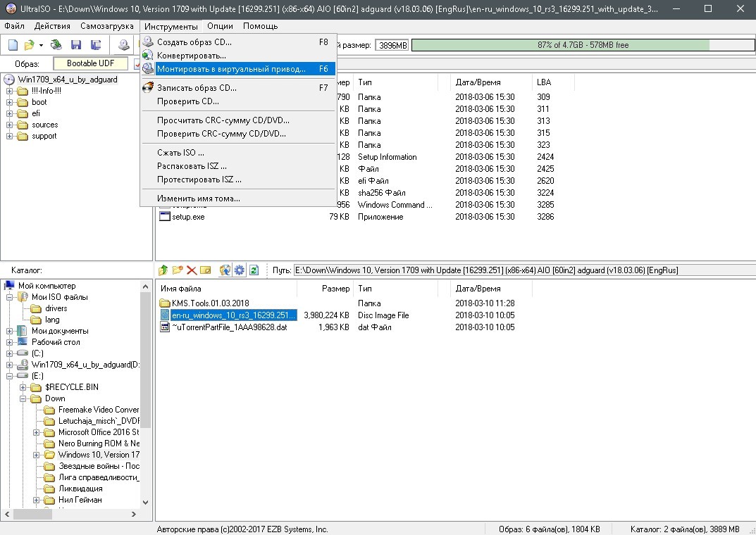This screenshot has height=535, width=756.
Task: Expand the !!!-Info-!!! folder node
Action: tap(10, 91)
